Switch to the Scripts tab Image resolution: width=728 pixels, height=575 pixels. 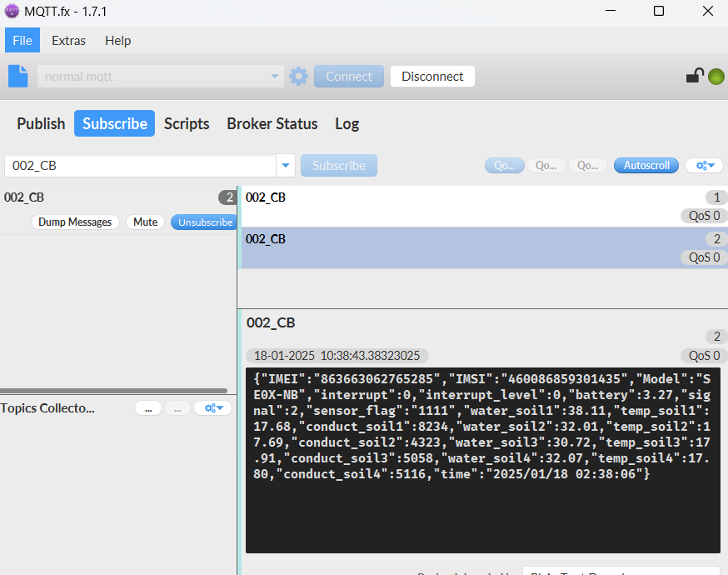(187, 123)
